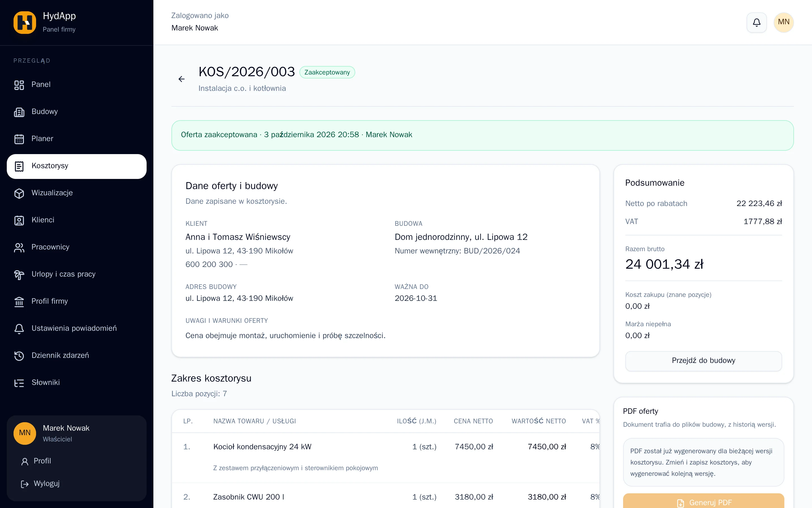This screenshot has height=508, width=812.
Task: Click the Budowy building icon
Action: (19, 112)
